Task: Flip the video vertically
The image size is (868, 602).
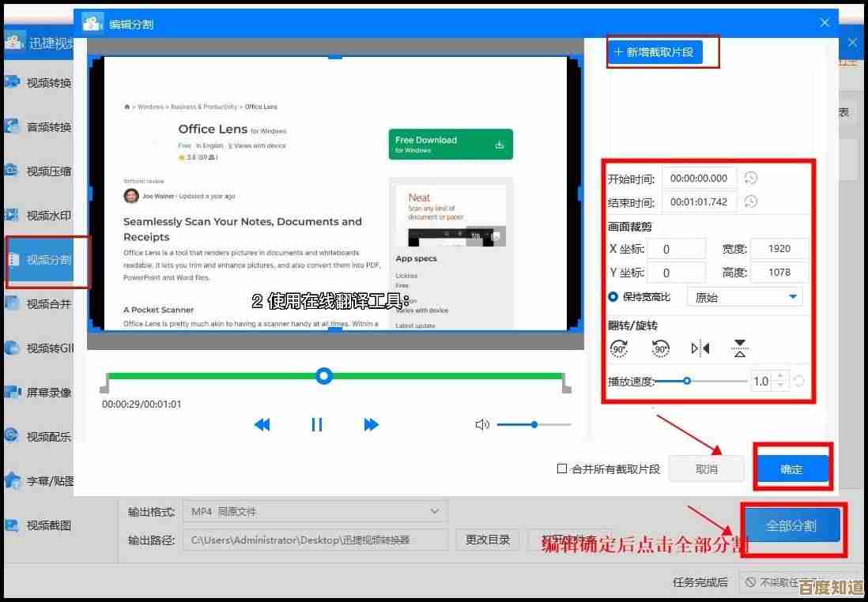Action: 739,348
